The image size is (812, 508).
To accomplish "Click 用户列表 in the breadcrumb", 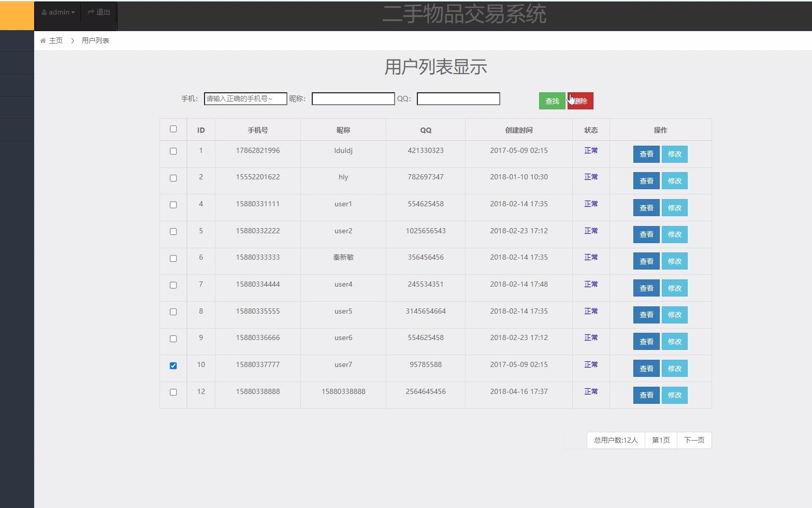I will tap(95, 40).
